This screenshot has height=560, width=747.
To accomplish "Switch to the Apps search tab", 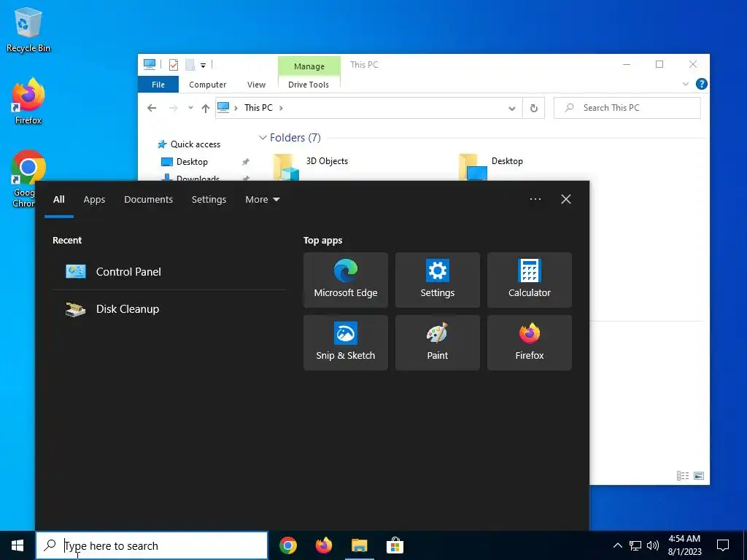I will [94, 200].
